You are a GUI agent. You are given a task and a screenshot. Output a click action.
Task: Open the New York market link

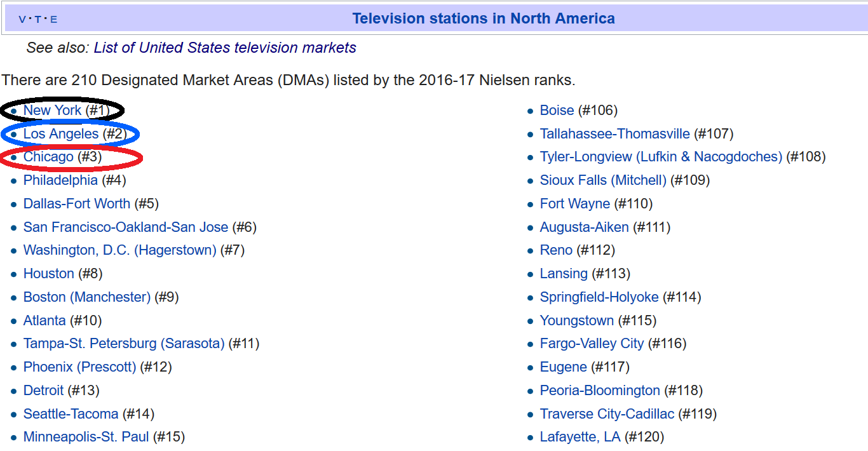52,111
